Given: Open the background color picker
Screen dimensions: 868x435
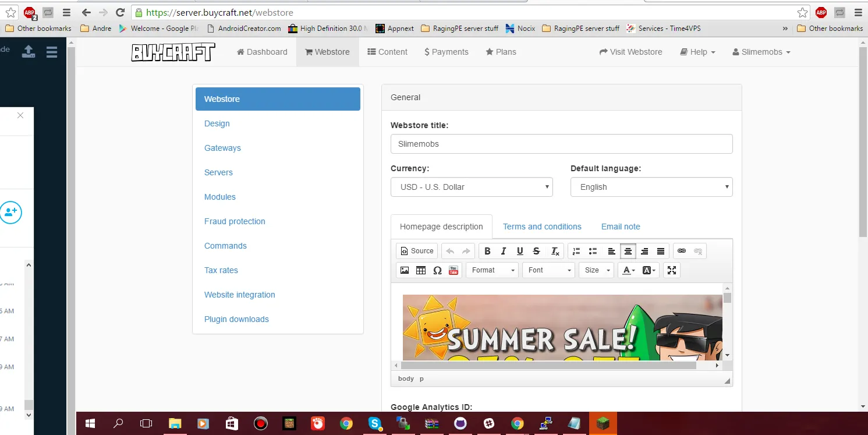Looking at the screenshot, I should pos(649,270).
